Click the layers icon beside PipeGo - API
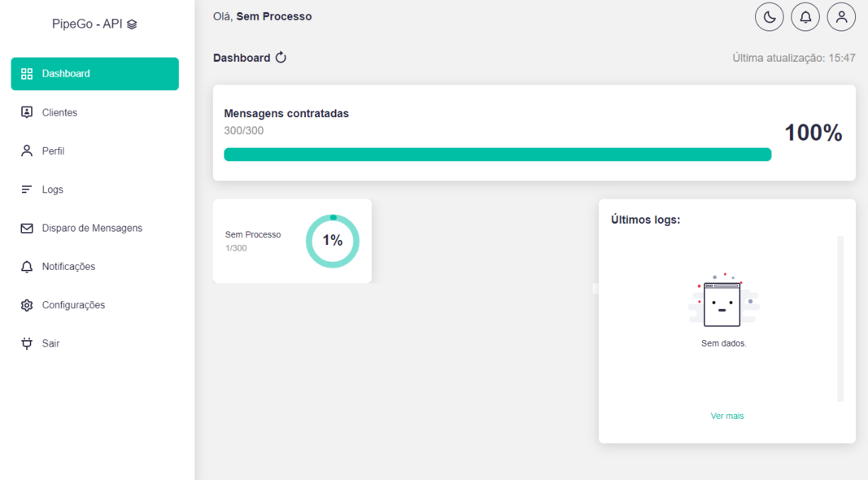 point(132,24)
